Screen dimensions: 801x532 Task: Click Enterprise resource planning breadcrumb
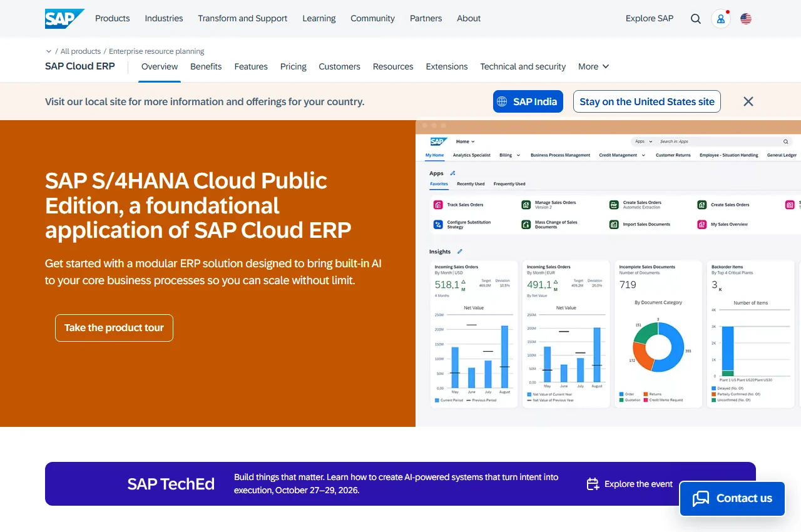coord(157,51)
